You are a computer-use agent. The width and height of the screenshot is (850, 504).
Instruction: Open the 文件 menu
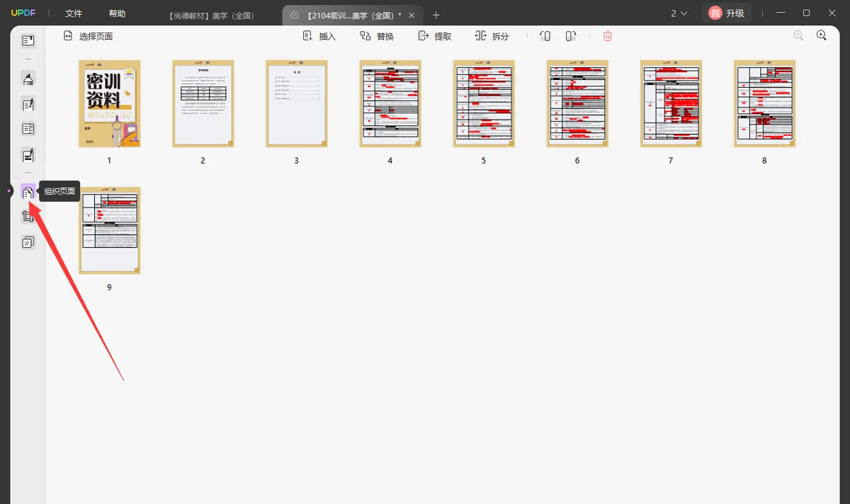74,13
